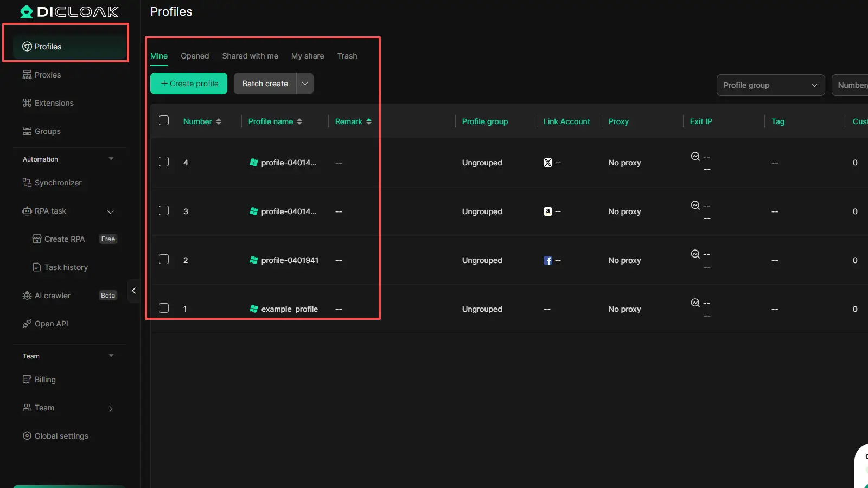Click the Facebook link account icon
Viewport: 868px width, 488px height.
[547, 260]
